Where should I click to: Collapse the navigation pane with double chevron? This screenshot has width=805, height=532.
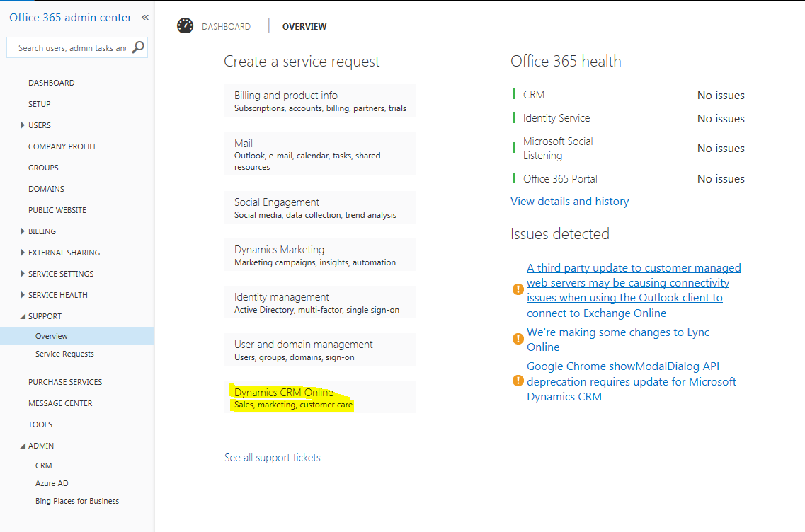(145, 18)
